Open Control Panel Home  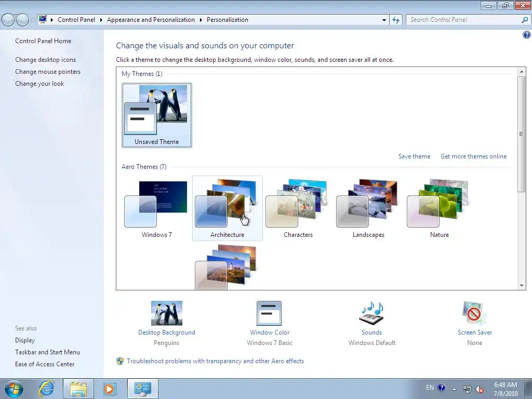pyautogui.click(x=43, y=41)
